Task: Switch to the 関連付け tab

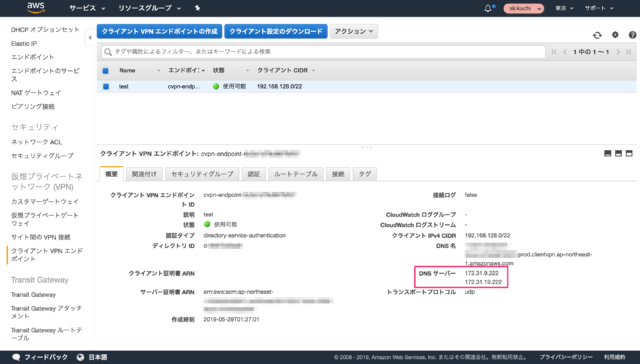Action: click(x=144, y=174)
